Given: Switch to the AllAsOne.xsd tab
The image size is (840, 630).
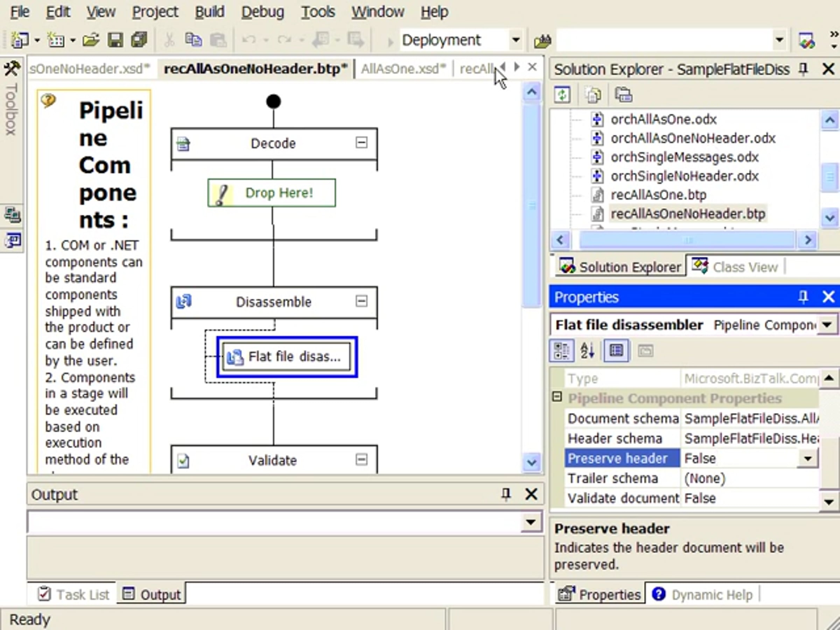Looking at the screenshot, I should tap(403, 69).
